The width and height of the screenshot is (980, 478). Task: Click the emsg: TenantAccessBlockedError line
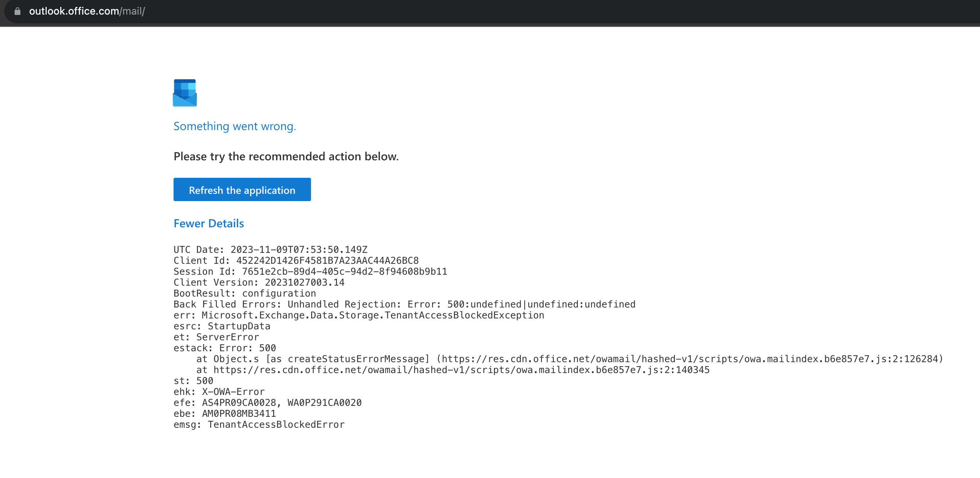pos(259,425)
